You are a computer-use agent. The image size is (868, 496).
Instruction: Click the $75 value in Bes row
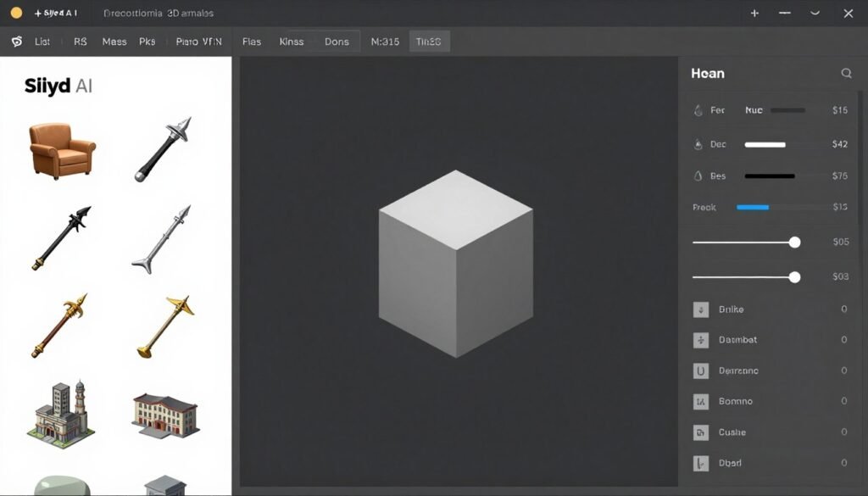pos(840,176)
